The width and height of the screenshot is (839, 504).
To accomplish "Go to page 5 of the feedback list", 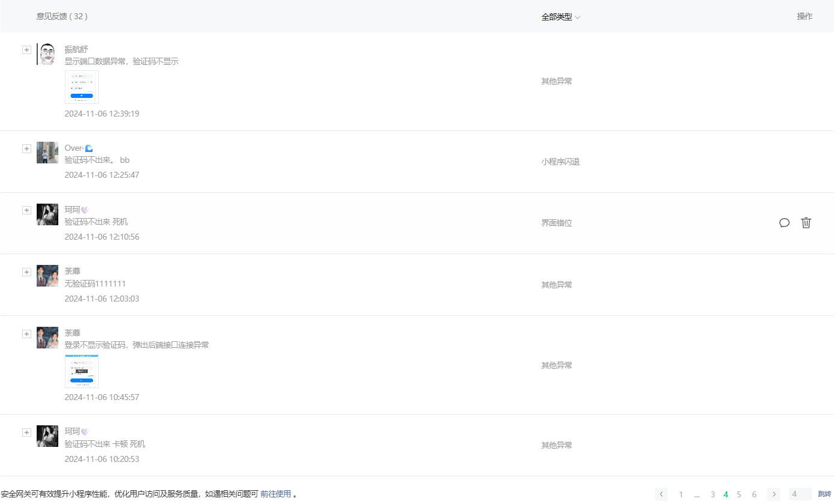I will click(739, 494).
